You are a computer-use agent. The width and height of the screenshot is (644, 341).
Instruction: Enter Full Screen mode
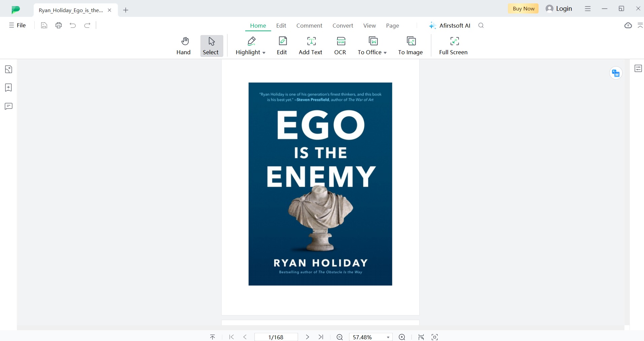pos(453,46)
